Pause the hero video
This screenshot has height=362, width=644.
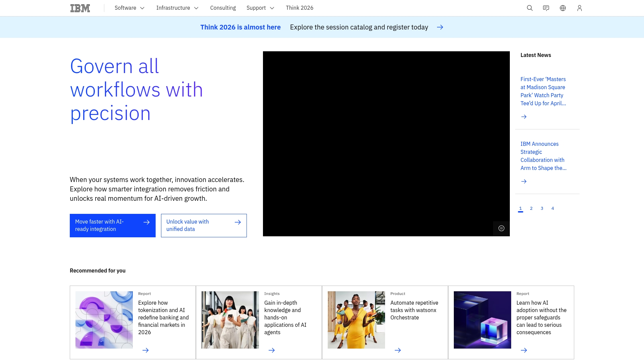click(501, 228)
